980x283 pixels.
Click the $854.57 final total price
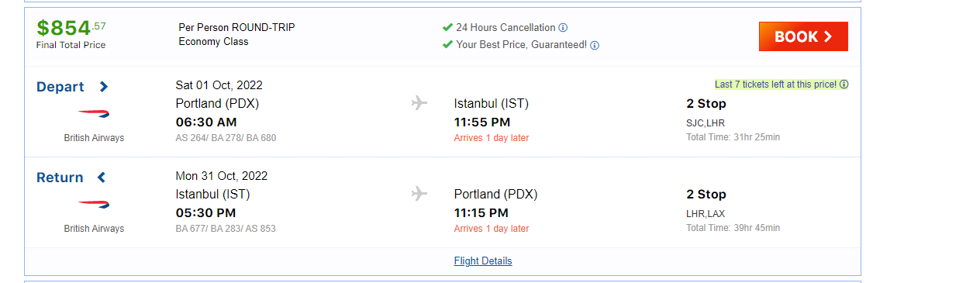pos(71,29)
